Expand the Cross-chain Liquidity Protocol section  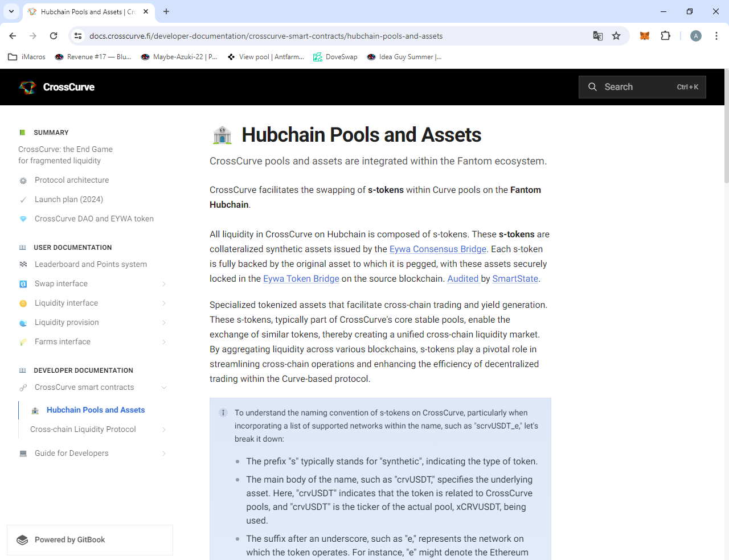(x=164, y=430)
